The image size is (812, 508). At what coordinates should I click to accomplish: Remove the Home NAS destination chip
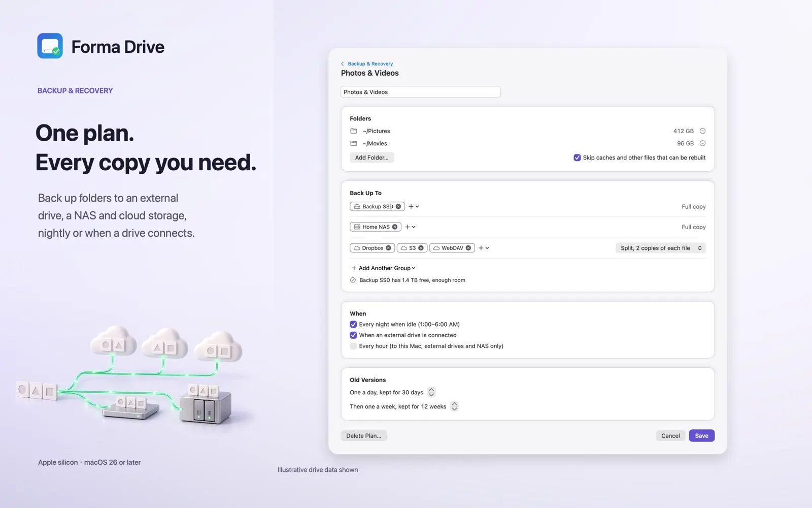pyautogui.click(x=395, y=227)
